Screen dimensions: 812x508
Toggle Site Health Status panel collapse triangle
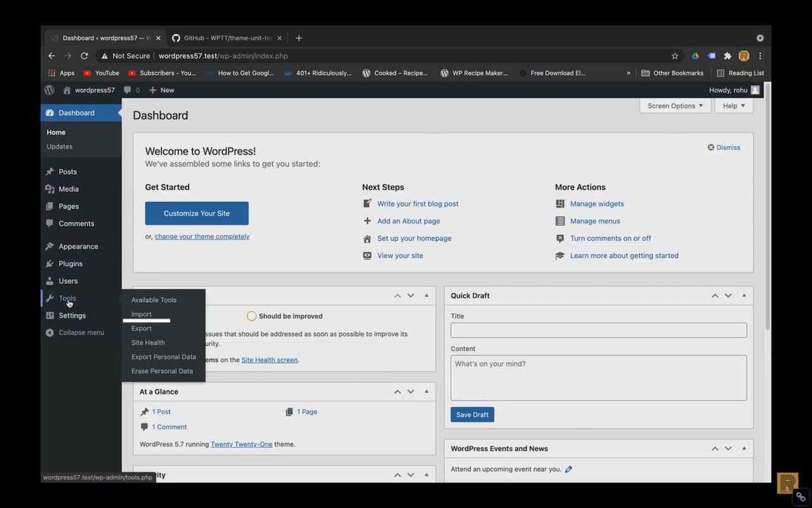tap(426, 296)
